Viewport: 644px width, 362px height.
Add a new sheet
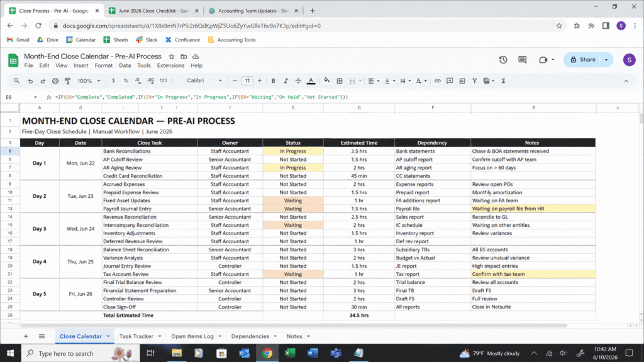[26, 336]
